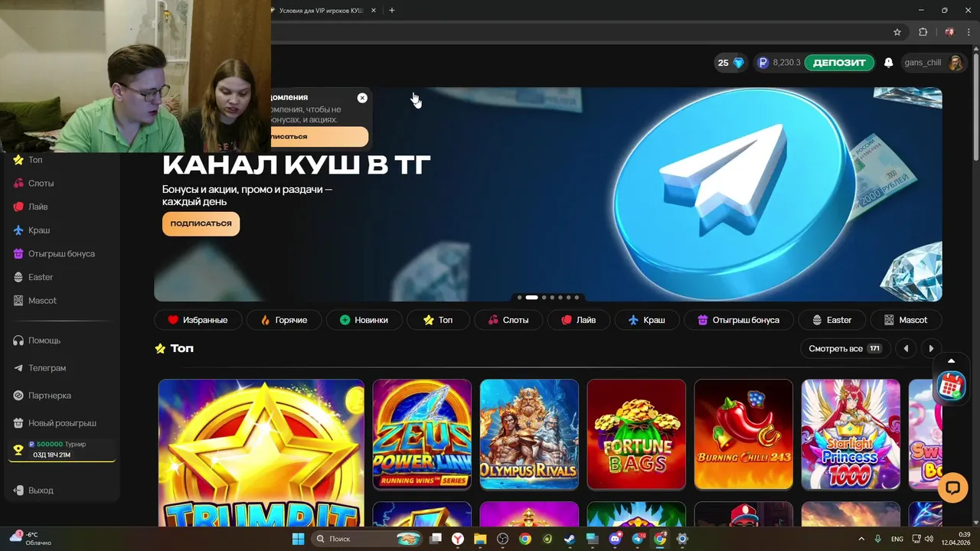Viewport: 980px width, 551px height.
Task: Open the Starlight Princess 1000 game
Action: pos(851,434)
